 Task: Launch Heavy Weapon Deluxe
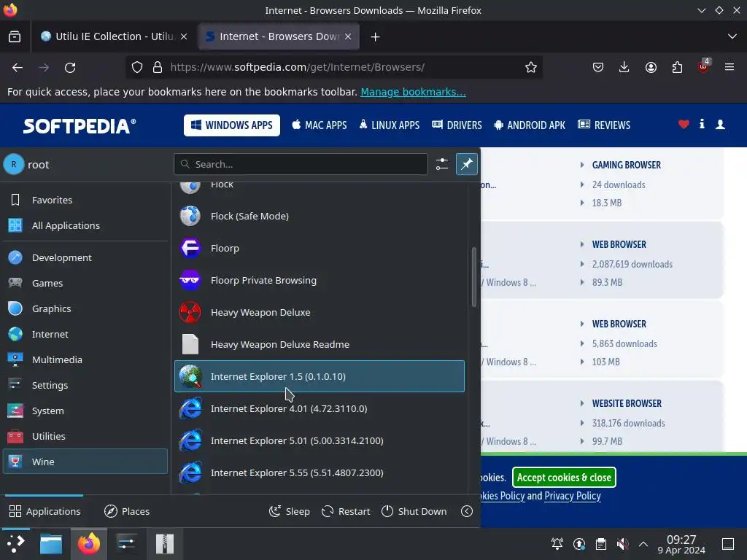pos(320,312)
